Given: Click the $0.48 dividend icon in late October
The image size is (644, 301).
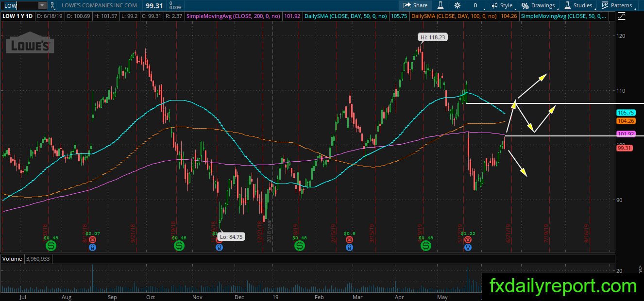Looking at the screenshot, I should 179,246.
